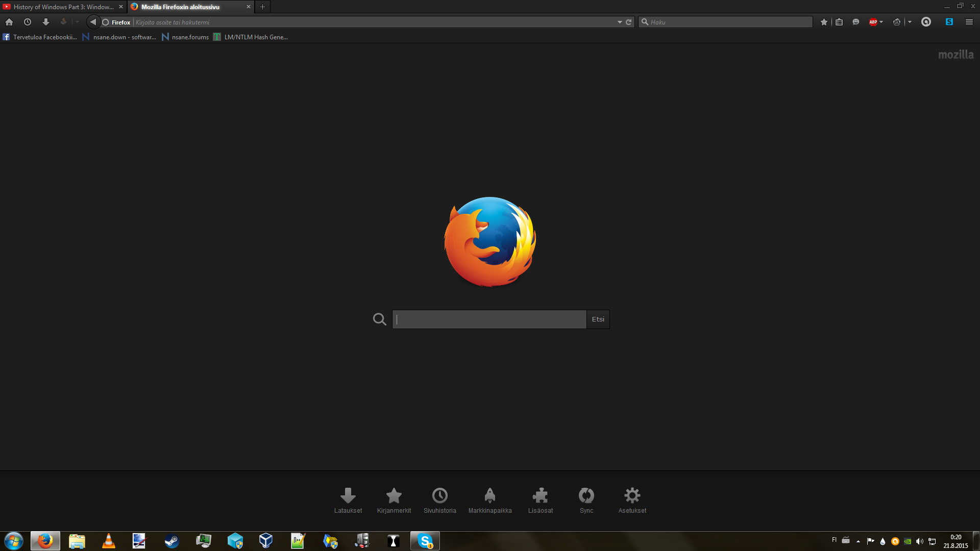The width and height of the screenshot is (980, 551).
Task: Click the FI language indicator
Action: [834, 540]
